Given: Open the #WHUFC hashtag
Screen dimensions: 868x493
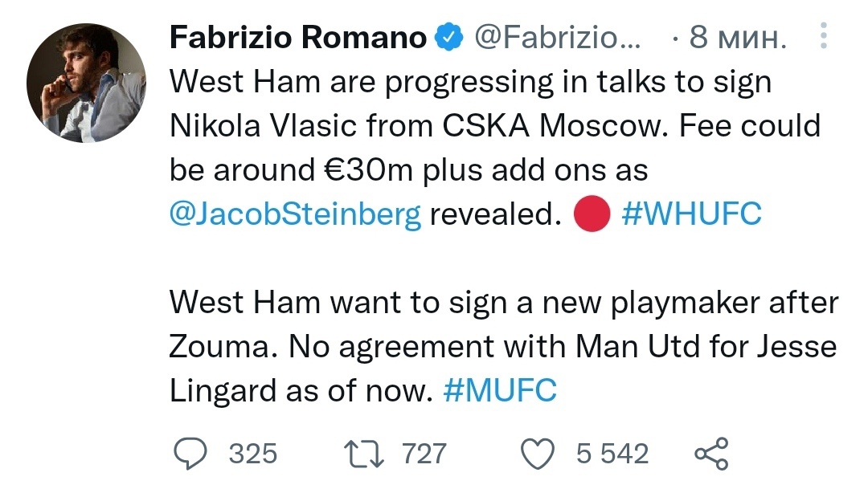Looking at the screenshot, I should tap(692, 214).
